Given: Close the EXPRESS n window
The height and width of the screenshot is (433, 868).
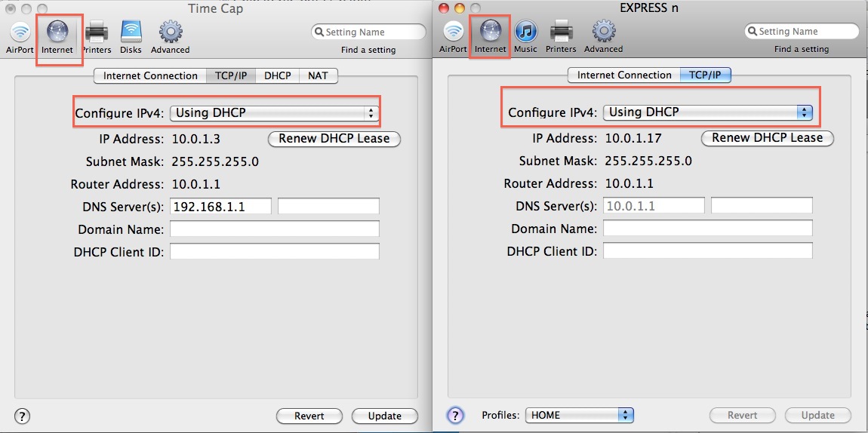Looking at the screenshot, I should pos(445,8).
